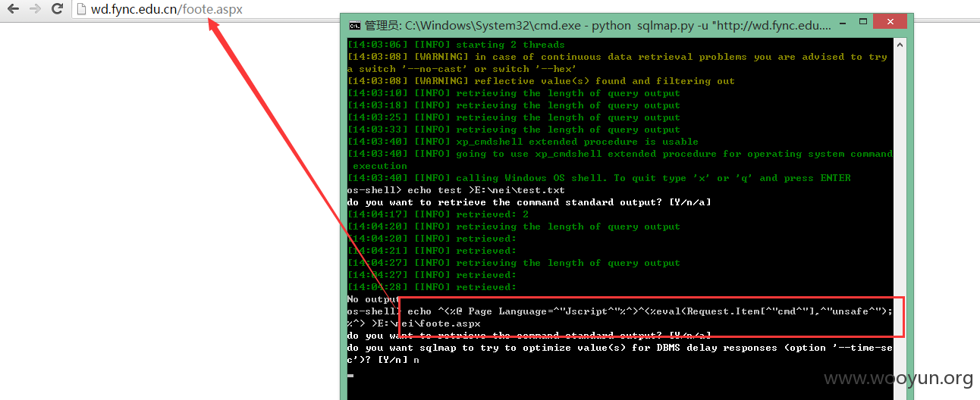Open the cmd.exe window system menu icon
Viewport: 980px width, 400px height.
point(354,25)
